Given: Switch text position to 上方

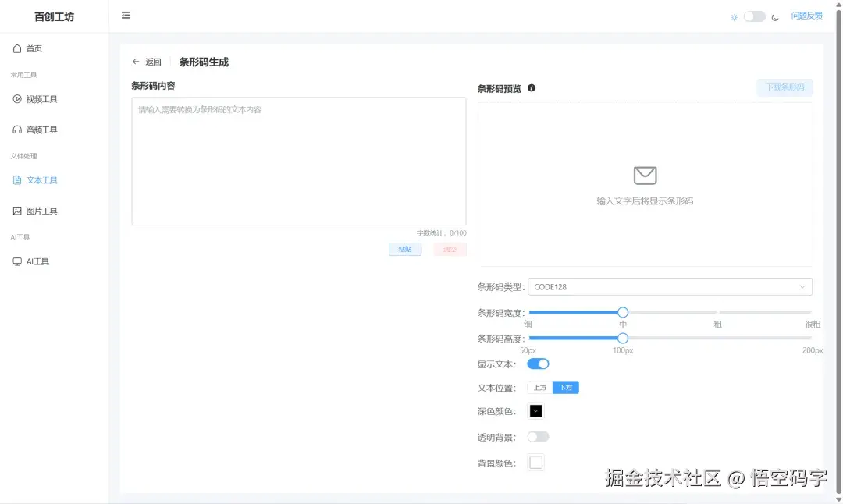Looking at the screenshot, I should coord(539,387).
